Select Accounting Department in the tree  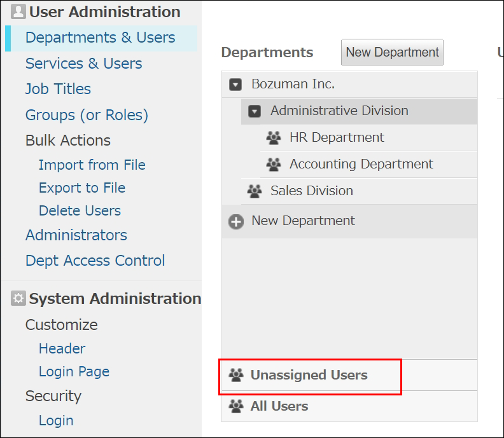click(361, 164)
